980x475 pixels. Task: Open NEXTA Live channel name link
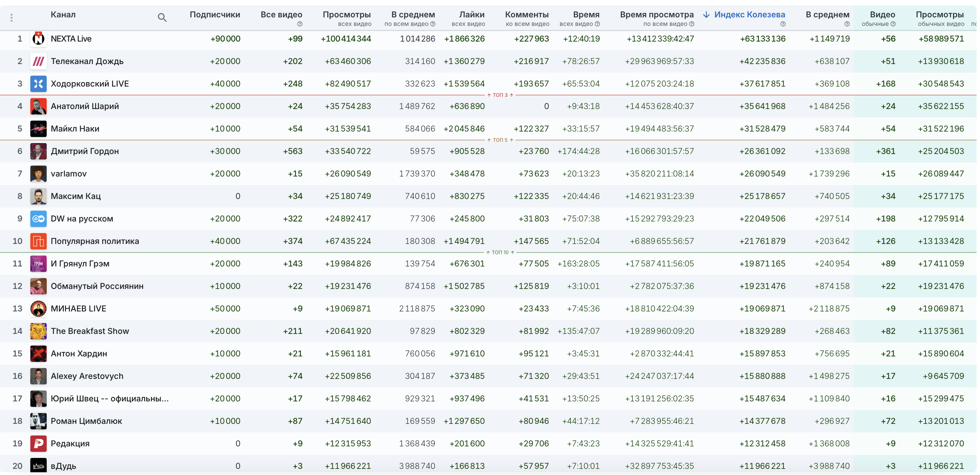point(71,39)
